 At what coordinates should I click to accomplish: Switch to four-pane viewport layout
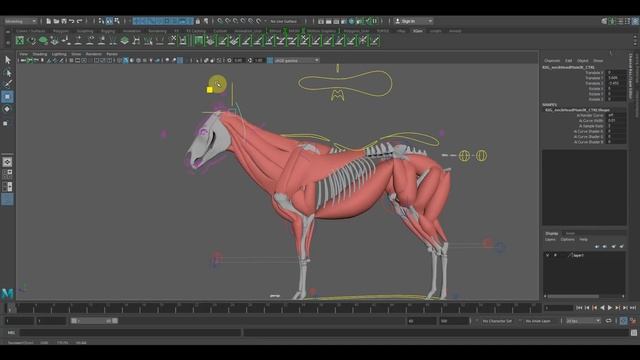(x=7, y=174)
